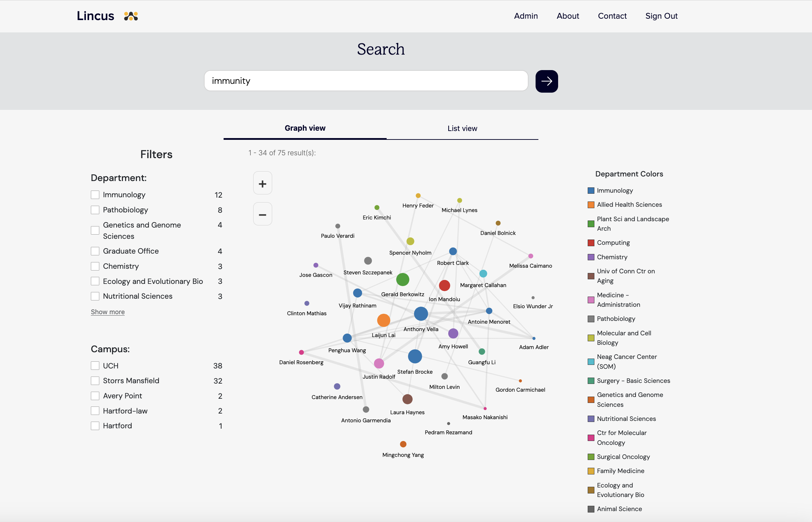Enable the Pathobiology filter checkbox
The image size is (812, 522).
coord(95,210)
